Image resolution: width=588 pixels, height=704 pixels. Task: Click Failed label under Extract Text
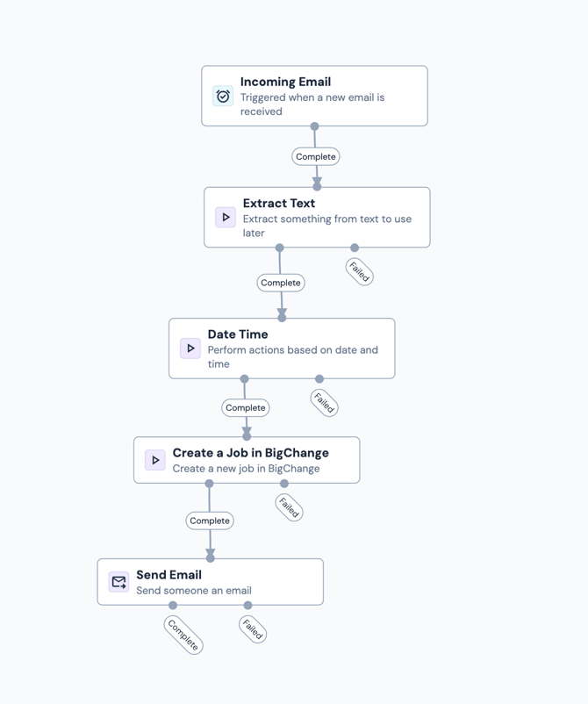[x=360, y=272]
